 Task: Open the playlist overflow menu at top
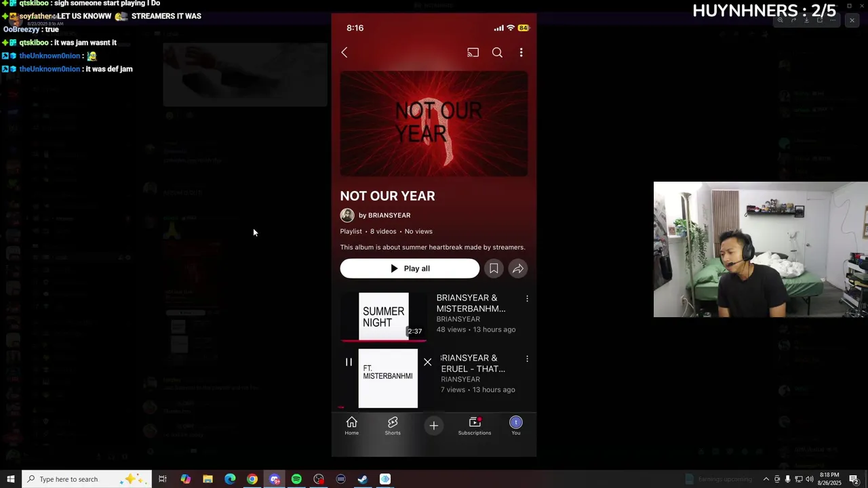pyautogui.click(x=521, y=53)
